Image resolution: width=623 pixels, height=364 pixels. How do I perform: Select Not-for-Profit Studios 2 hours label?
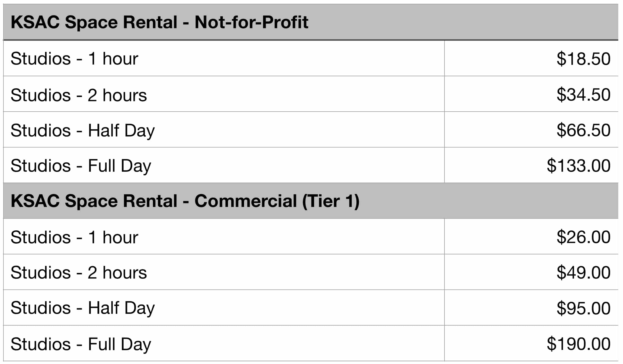79,95
